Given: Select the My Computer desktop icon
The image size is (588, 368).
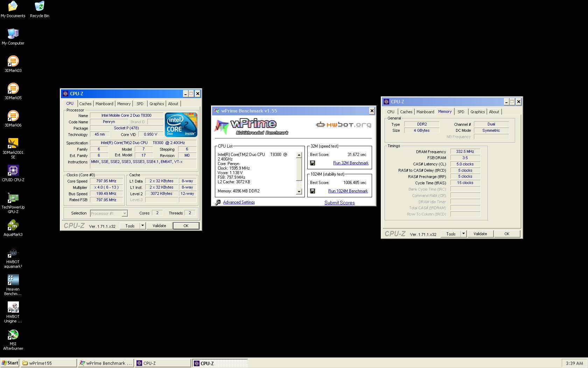Looking at the screenshot, I should click(x=13, y=36).
